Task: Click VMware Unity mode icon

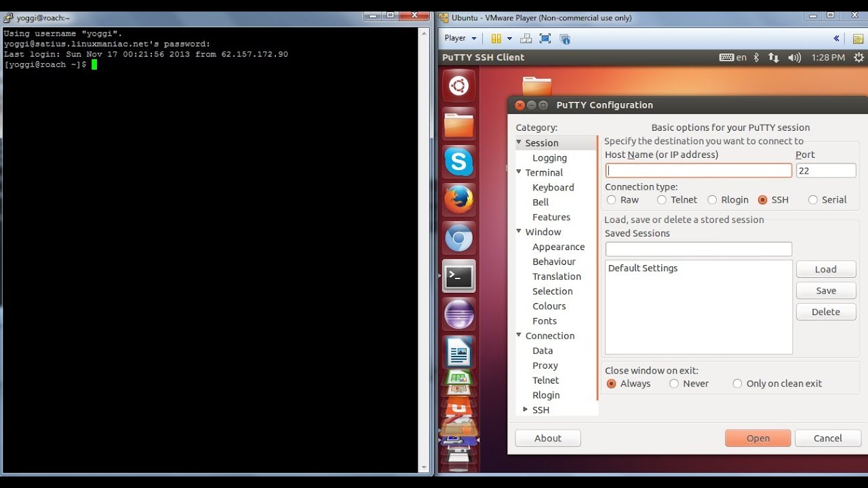Action: click(565, 39)
